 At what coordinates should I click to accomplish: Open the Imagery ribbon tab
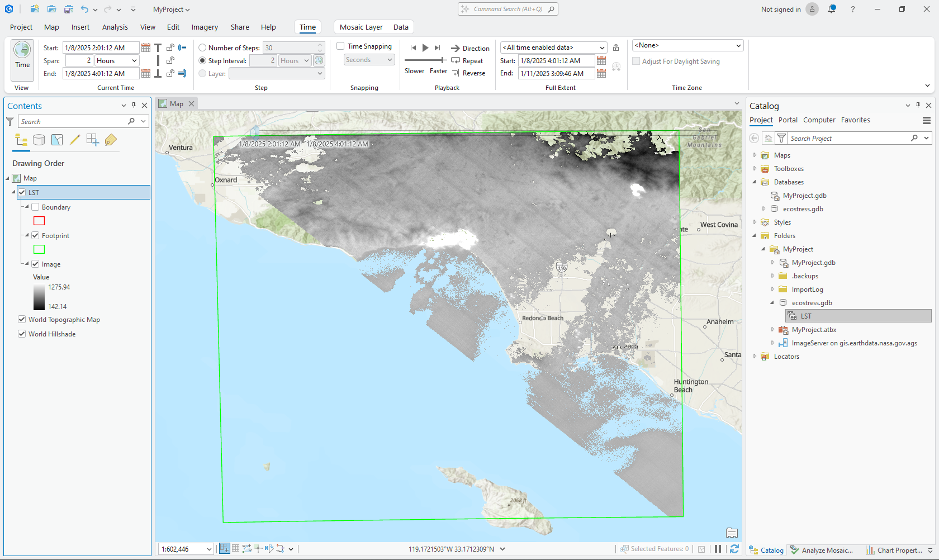coord(205,27)
